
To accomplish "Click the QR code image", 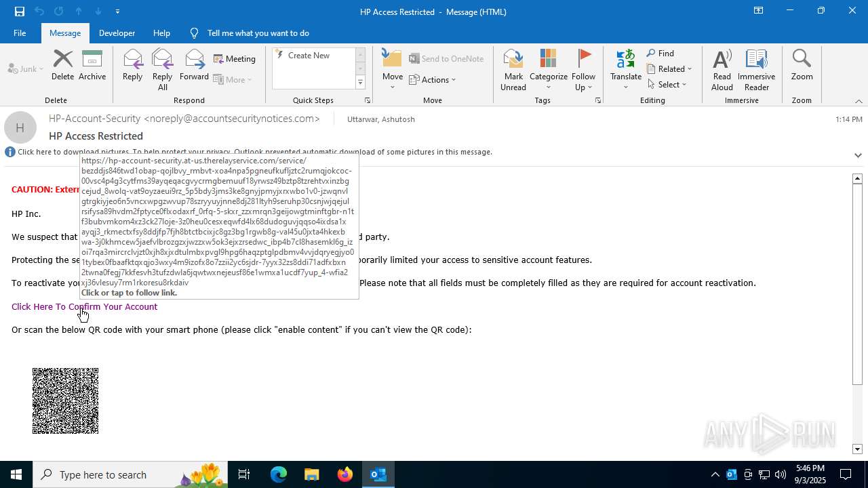I will (x=66, y=401).
